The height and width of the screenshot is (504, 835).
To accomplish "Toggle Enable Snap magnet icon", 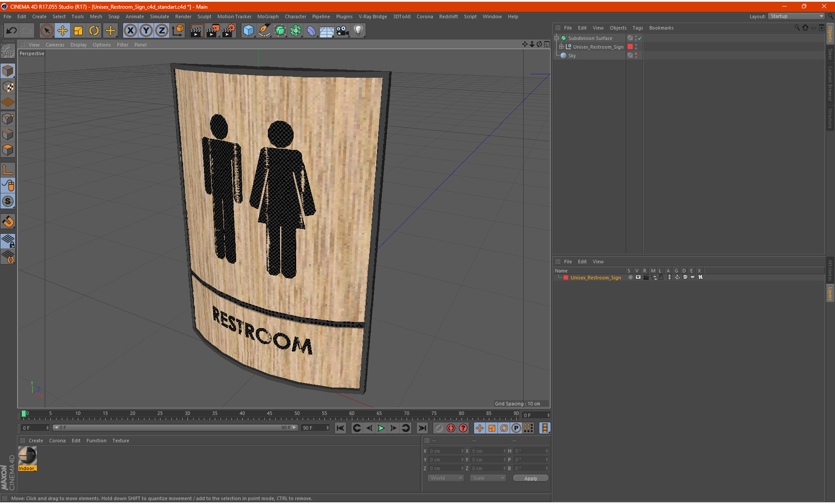I will (x=8, y=222).
